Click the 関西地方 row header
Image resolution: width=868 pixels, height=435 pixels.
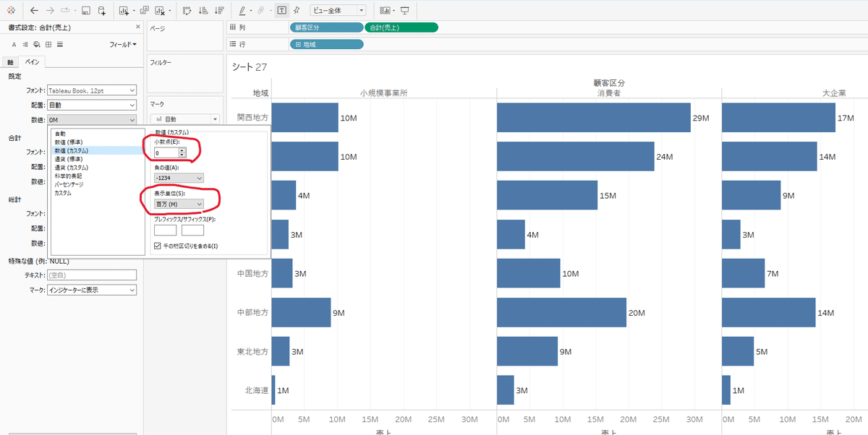(x=252, y=117)
